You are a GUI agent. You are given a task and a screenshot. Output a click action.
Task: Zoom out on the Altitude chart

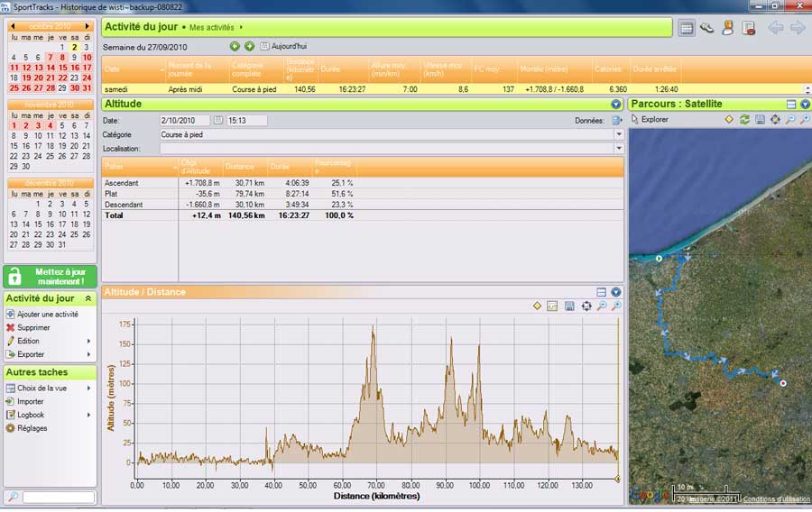coord(602,306)
